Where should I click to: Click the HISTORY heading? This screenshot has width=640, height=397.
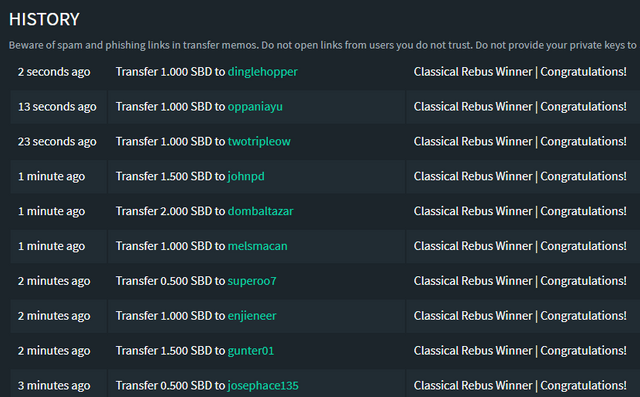click(44, 19)
